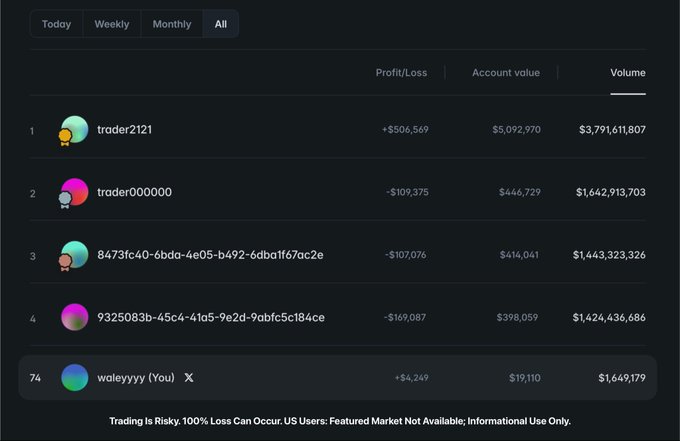Click the +$4,249 profit value
The width and height of the screenshot is (680, 441).
(x=412, y=378)
